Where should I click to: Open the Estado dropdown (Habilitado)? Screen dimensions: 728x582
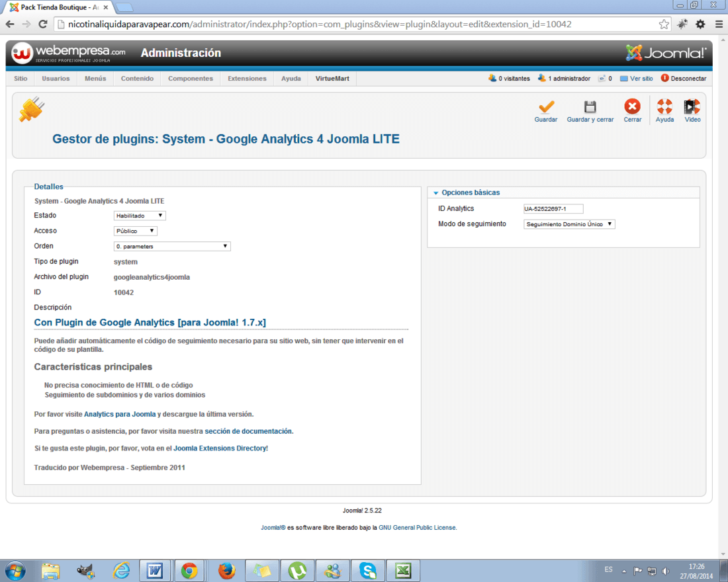point(140,216)
